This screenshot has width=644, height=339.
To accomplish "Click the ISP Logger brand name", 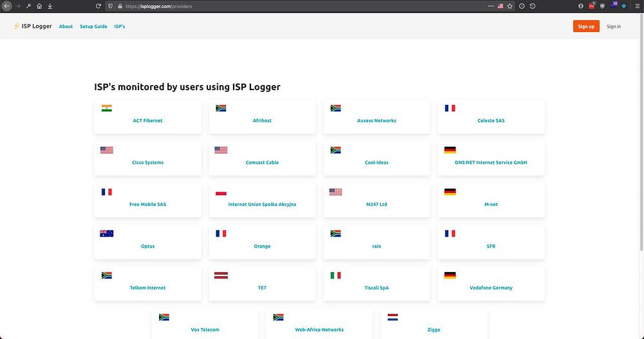I will point(37,26).
